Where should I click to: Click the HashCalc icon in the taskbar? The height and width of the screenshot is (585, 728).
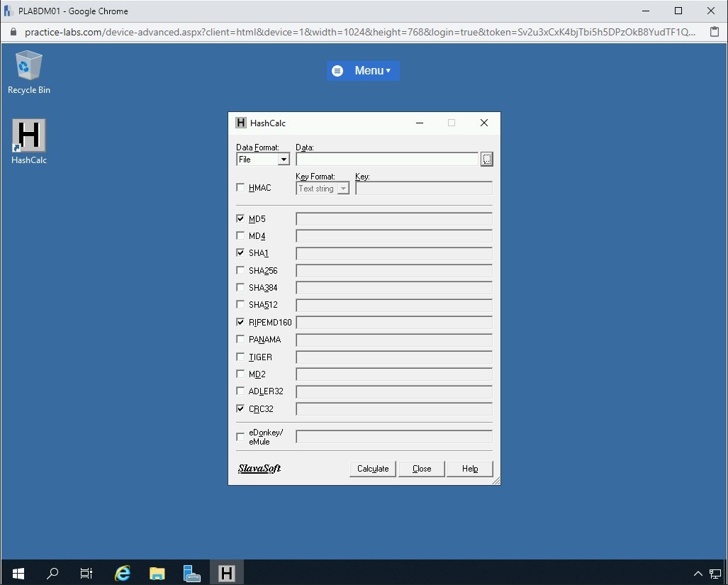[x=226, y=573]
